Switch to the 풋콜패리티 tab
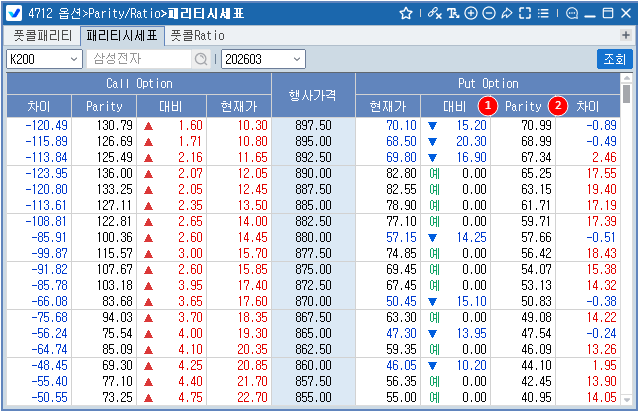 [x=42, y=35]
